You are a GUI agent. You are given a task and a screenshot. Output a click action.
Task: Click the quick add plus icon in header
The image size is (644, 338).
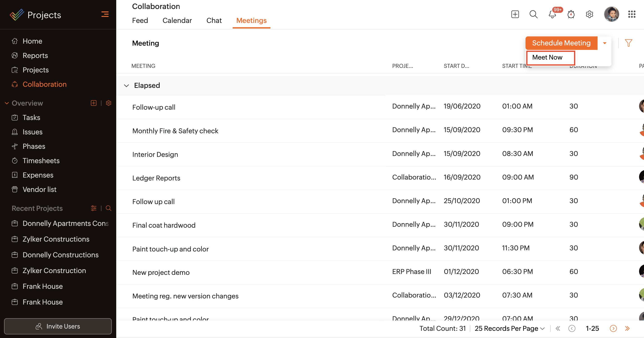[515, 14]
